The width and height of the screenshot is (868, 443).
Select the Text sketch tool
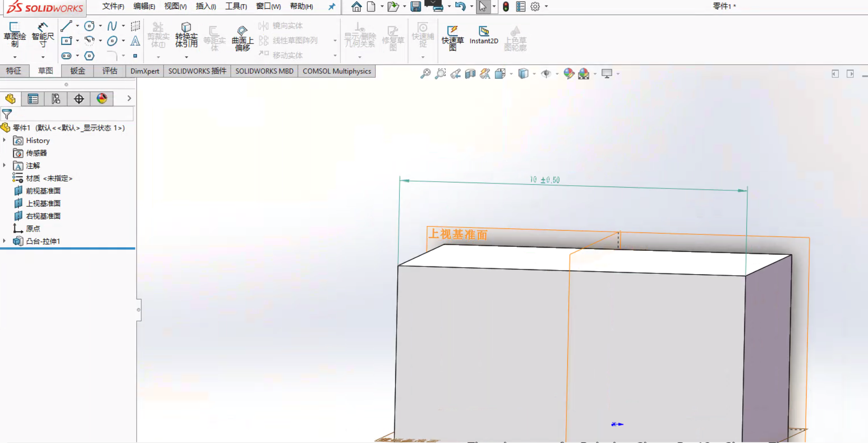[x=135, y=41]
